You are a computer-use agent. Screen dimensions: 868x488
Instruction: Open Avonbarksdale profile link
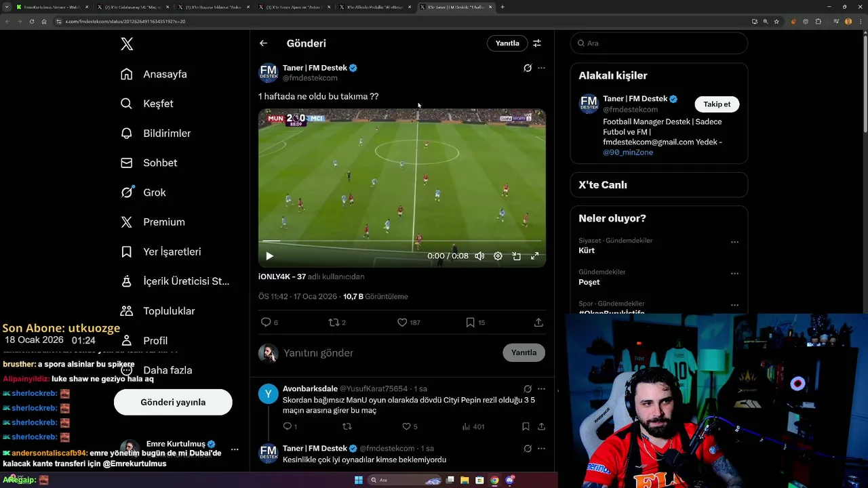pos(310,389)
